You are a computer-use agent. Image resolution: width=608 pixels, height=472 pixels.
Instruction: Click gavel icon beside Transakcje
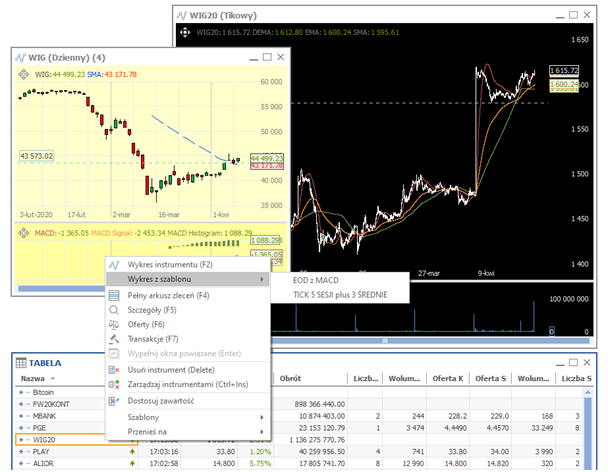click(114, 339)
